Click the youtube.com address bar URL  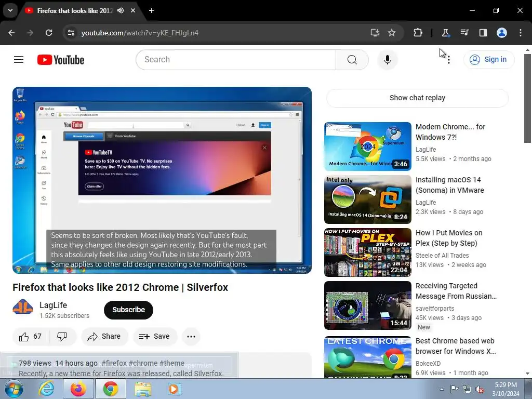click(x=140, y=33)
